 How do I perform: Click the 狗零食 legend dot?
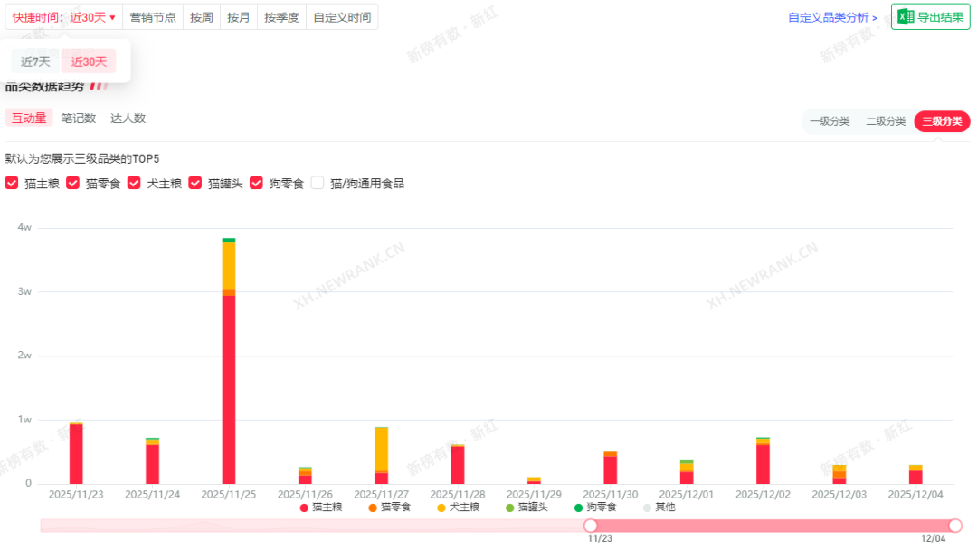[579, 508]
